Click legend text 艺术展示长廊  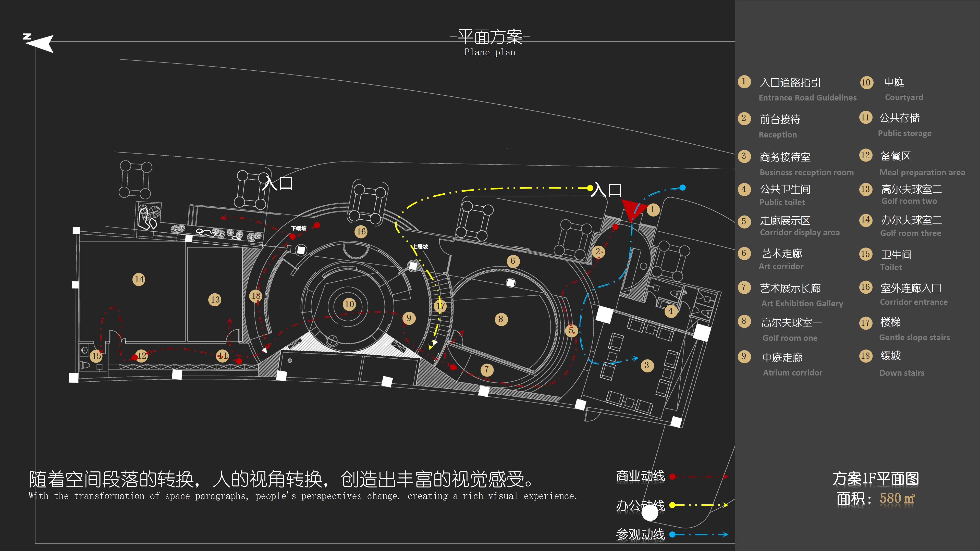pos(790,288)
